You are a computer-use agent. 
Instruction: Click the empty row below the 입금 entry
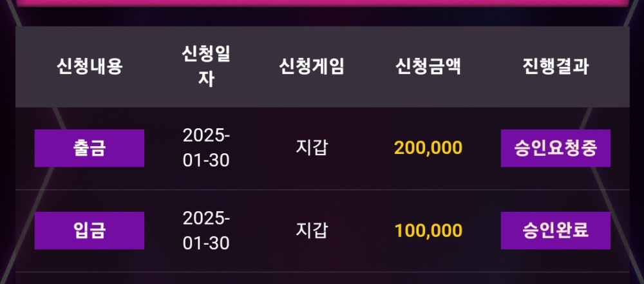point(322,278)
